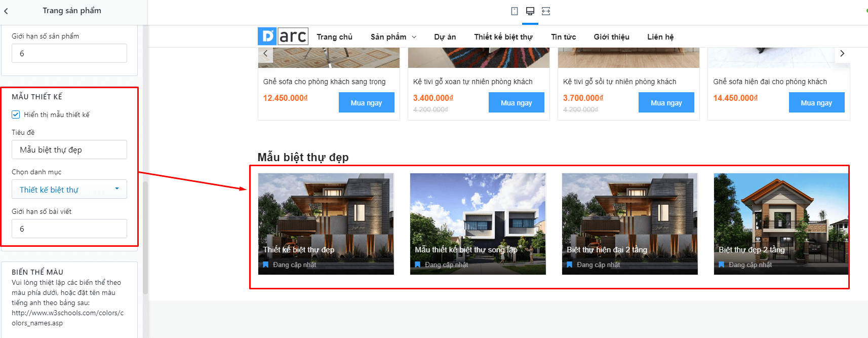Click price 14.450.000đ
868x338 pixels.
tap(735, 98)
